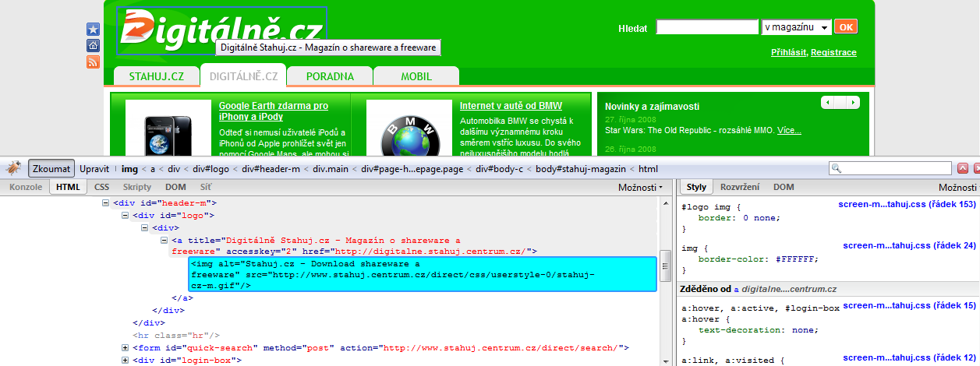Open the PORADNA site tab
This screenshot has height=366, width=980.
pyautogui.click(x=330, y=76)
